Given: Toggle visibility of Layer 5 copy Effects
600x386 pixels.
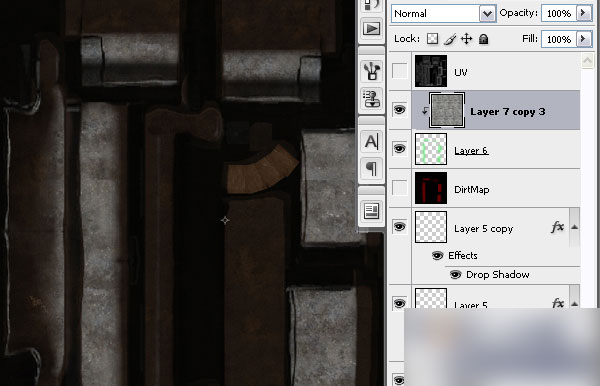Looking at the screenshot, I should (437, 255).
